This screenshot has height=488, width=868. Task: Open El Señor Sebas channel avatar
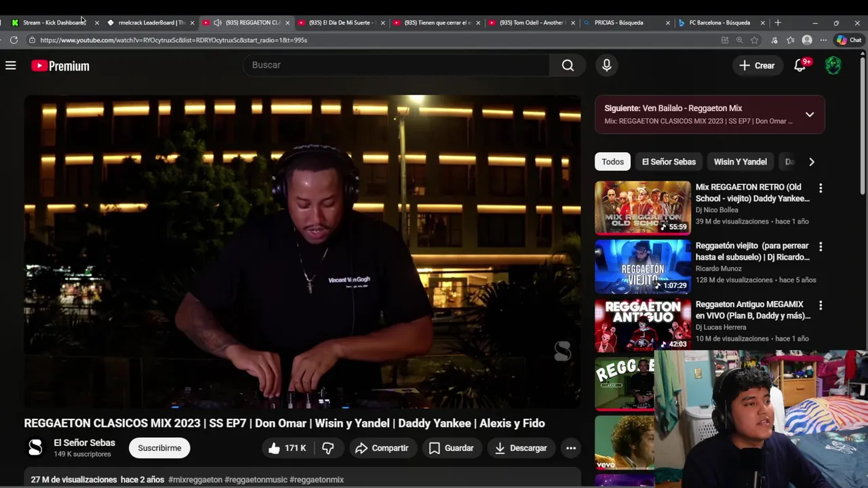click(35, 448)
